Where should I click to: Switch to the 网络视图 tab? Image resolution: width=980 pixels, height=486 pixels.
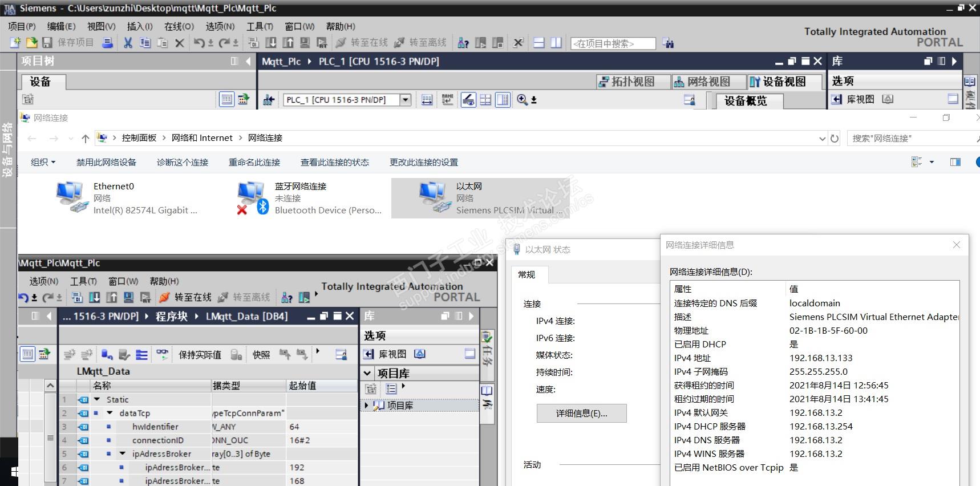(709, 82)
